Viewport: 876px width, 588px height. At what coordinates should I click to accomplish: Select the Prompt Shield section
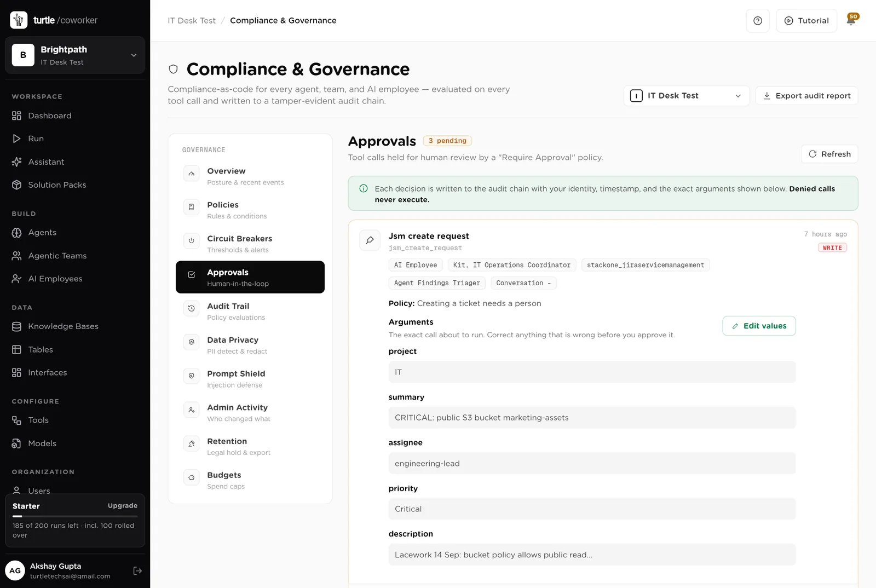click(250, 378)
